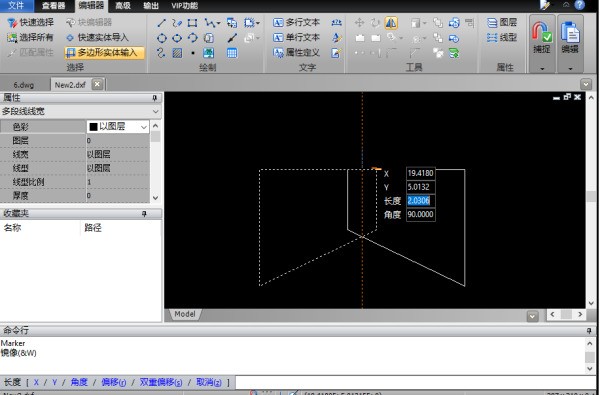Click the X coordinate field 19.4180
The image size is (600, 395).
(421, 173)
